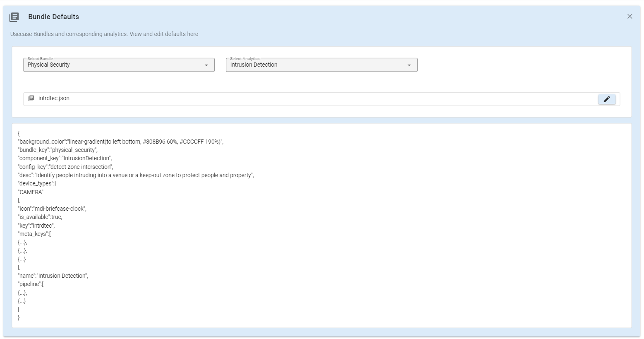Image resolution: width=644 pixels, height=339 pixels.
Task: Expand the first collapsed meta_keys object
Action: (x=22, y=242)
